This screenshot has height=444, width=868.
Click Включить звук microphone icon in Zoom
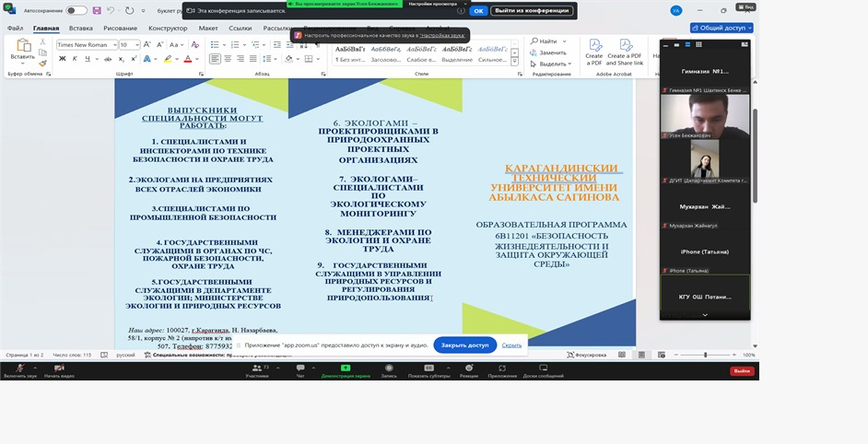point(19,368)
